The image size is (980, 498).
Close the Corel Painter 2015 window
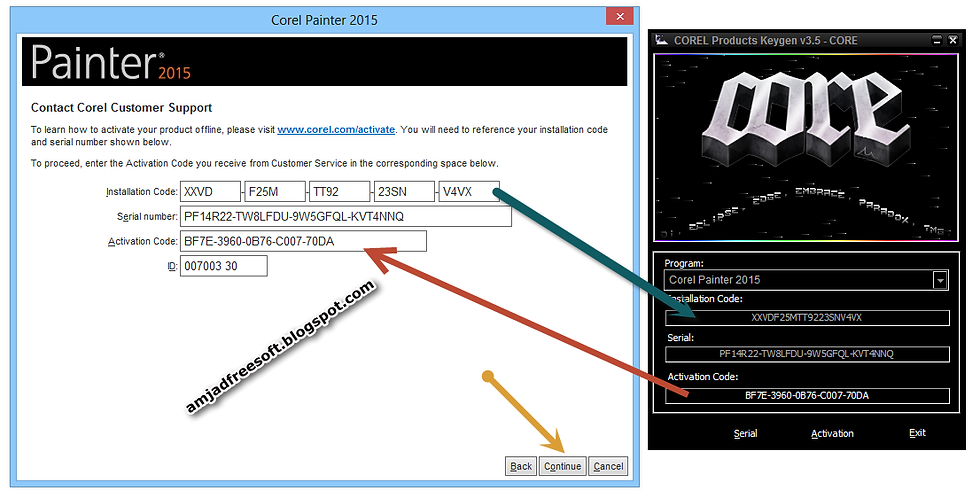tap(620, 17)
